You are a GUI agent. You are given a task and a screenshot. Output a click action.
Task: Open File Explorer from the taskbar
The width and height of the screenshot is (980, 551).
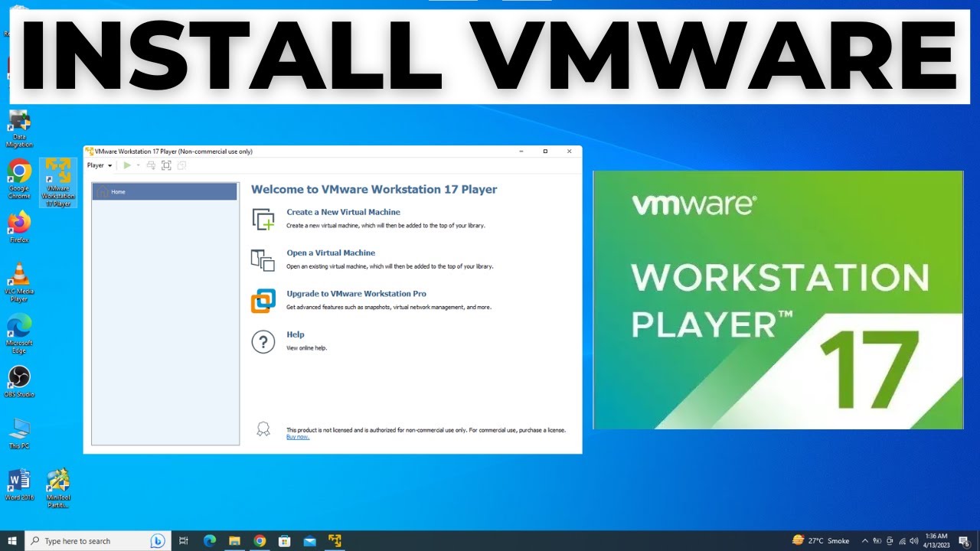click(x=235, y=541)
